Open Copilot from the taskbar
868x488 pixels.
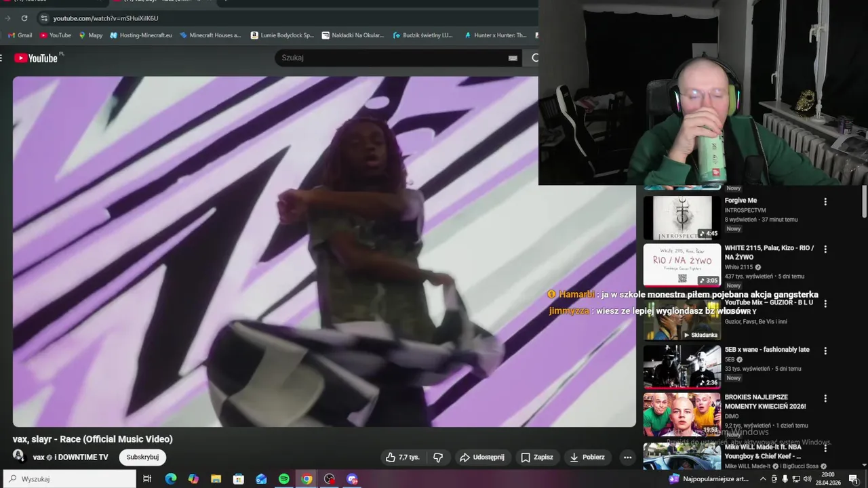pyautogui.click(x=193, y=479)
